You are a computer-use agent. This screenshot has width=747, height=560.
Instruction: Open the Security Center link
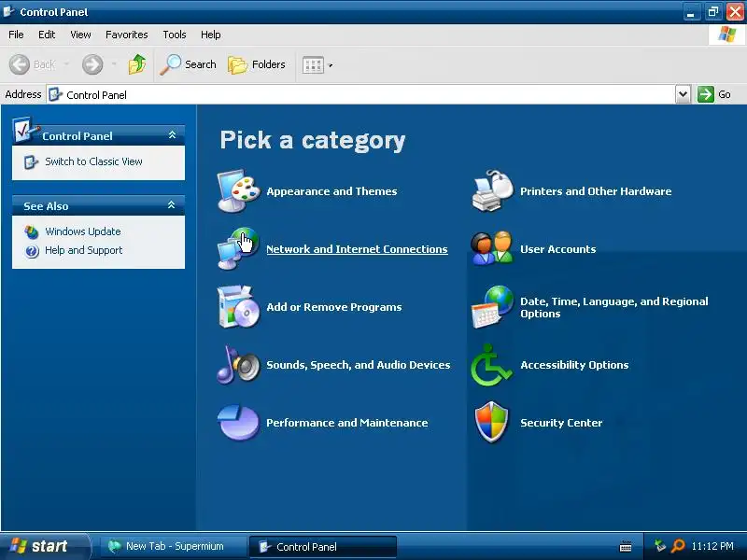pos(561,423)
